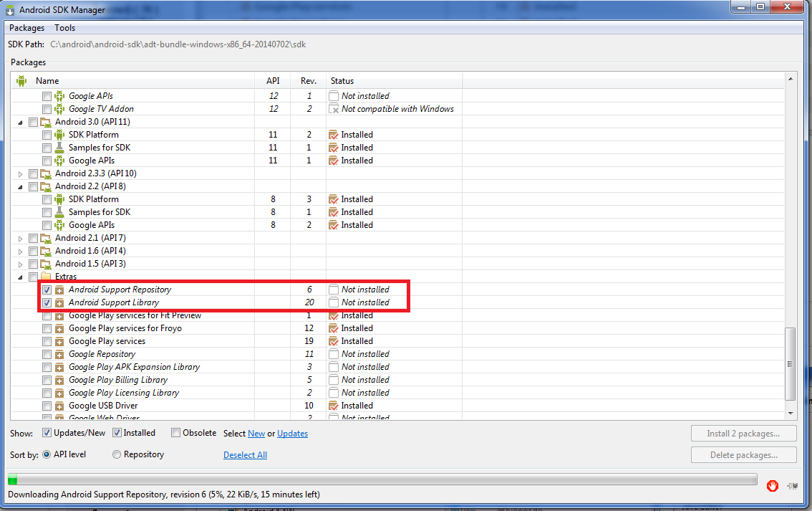Click the Android 2.1 folder icon
This screenshot has height=511, width=812.
(46, 238)
